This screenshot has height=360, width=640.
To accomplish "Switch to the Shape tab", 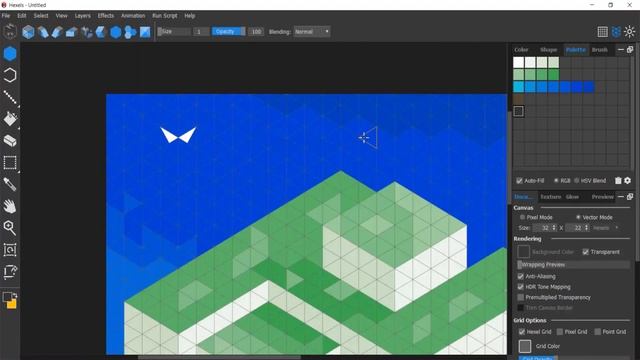I will 549,49.
